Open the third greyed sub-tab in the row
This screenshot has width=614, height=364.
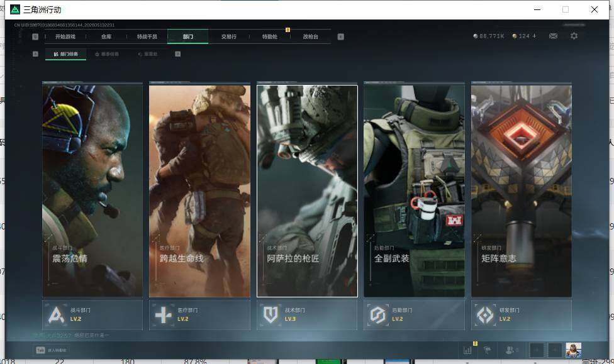coord(148,54)
